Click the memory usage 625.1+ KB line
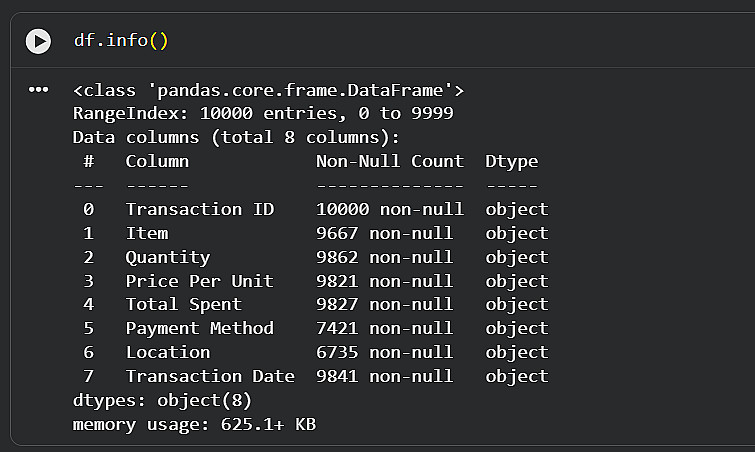 pos(194,424)
